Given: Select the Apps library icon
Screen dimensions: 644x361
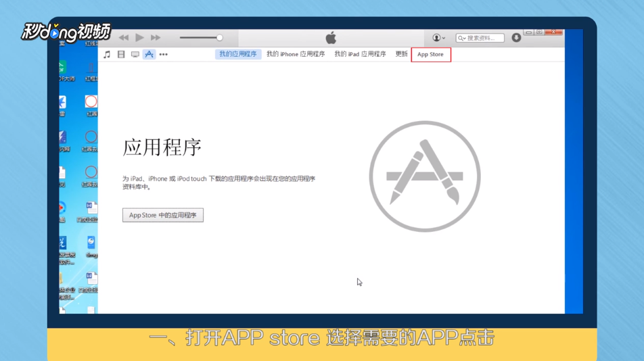Looking at the screenshot, I should 149,54.
